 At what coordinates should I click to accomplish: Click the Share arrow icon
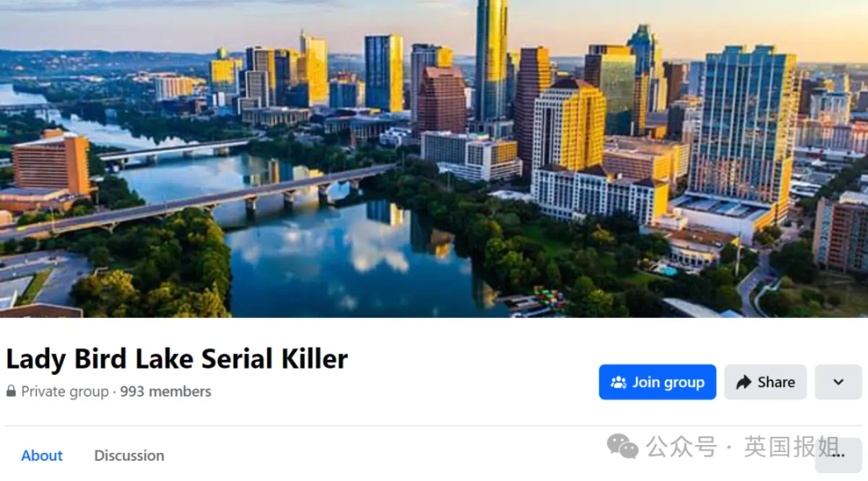(743, 382)
